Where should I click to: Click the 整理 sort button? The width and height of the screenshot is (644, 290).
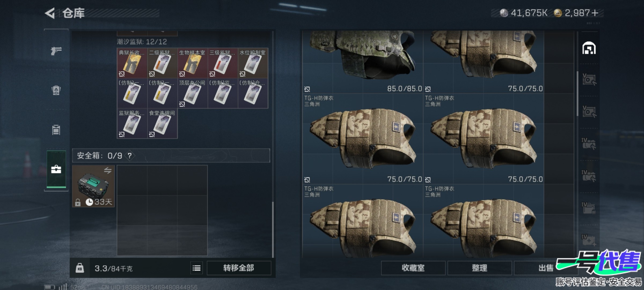[480, 268]
